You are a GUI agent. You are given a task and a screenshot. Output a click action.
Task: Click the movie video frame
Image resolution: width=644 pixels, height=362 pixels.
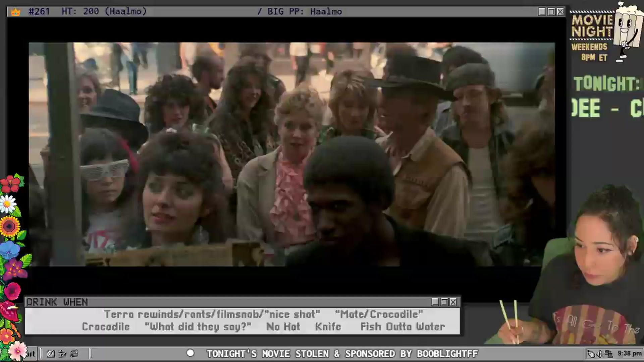(291, 154)
